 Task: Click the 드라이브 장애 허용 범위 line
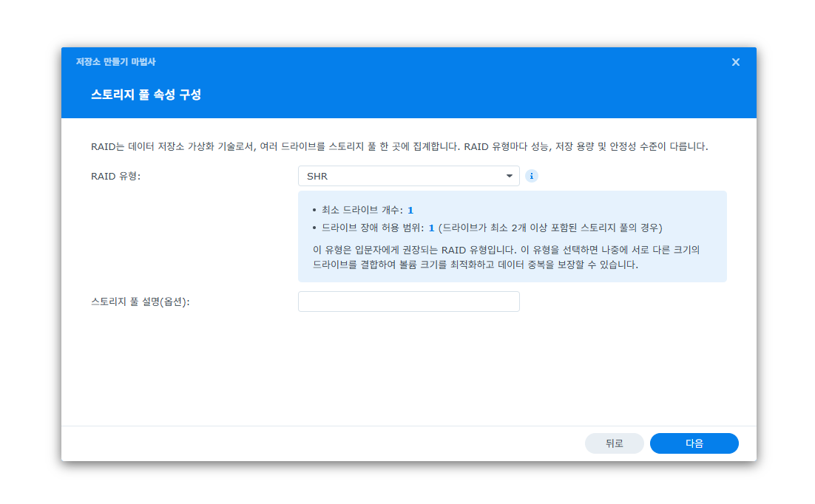coord(487,228)
